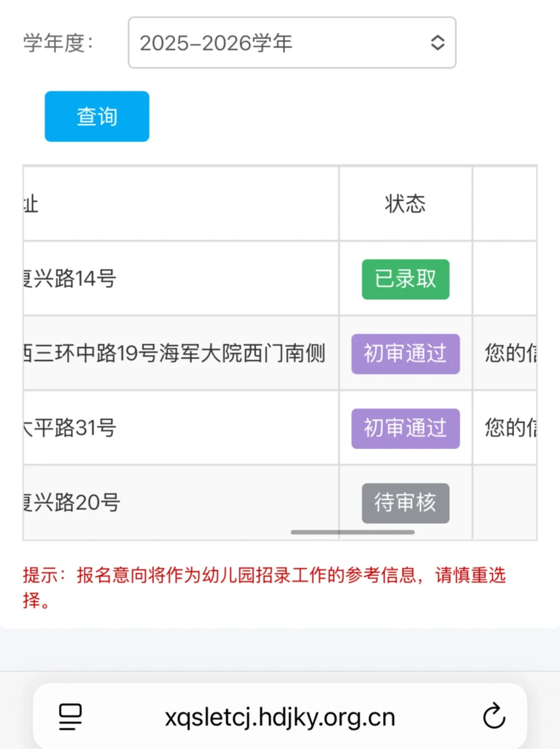560x749 pixels.
Task: Click 初审通过 badge for 太平路31号 row
Action: (x=406, y=428)
